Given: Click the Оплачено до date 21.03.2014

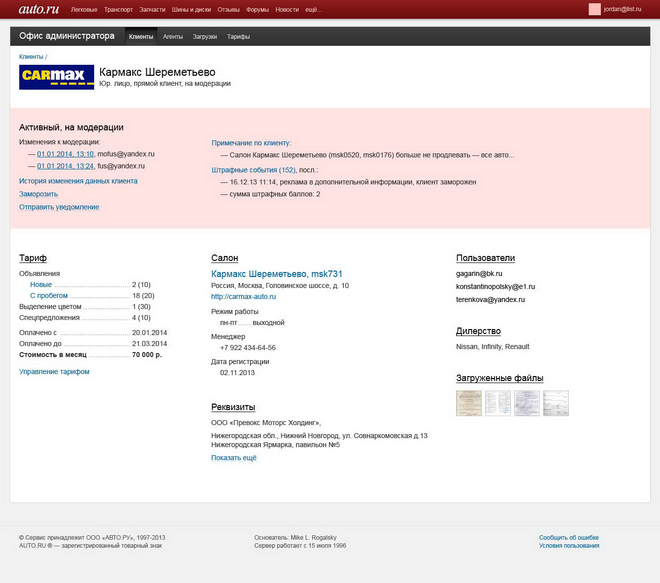Looking at the screenshot, I should [149, 344].
